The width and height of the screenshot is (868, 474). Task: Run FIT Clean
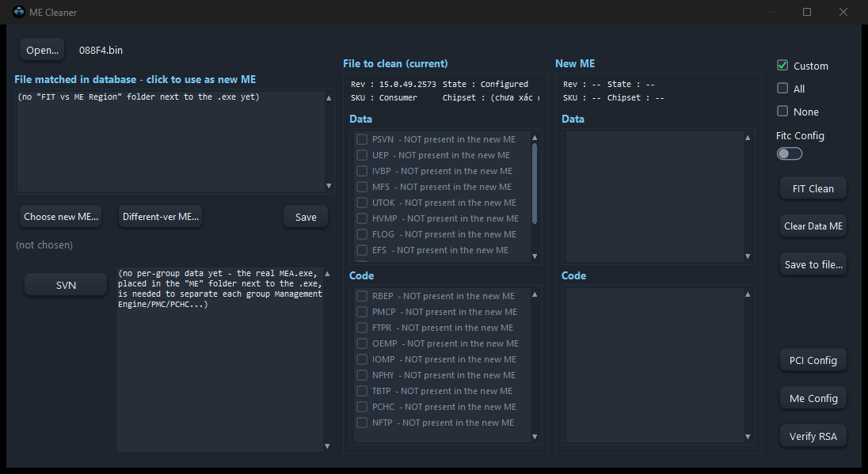click(813, 188)
